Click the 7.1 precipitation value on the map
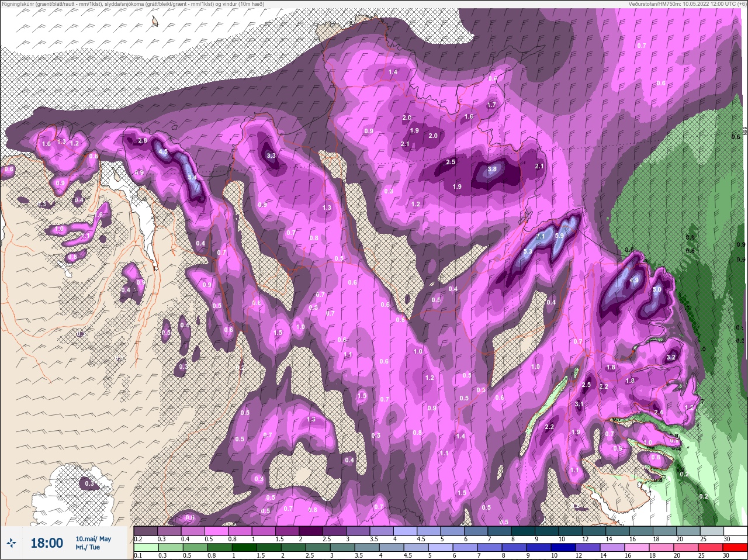Screen dimensions: 748x560 pyautogui.click(x=541, y=236)
